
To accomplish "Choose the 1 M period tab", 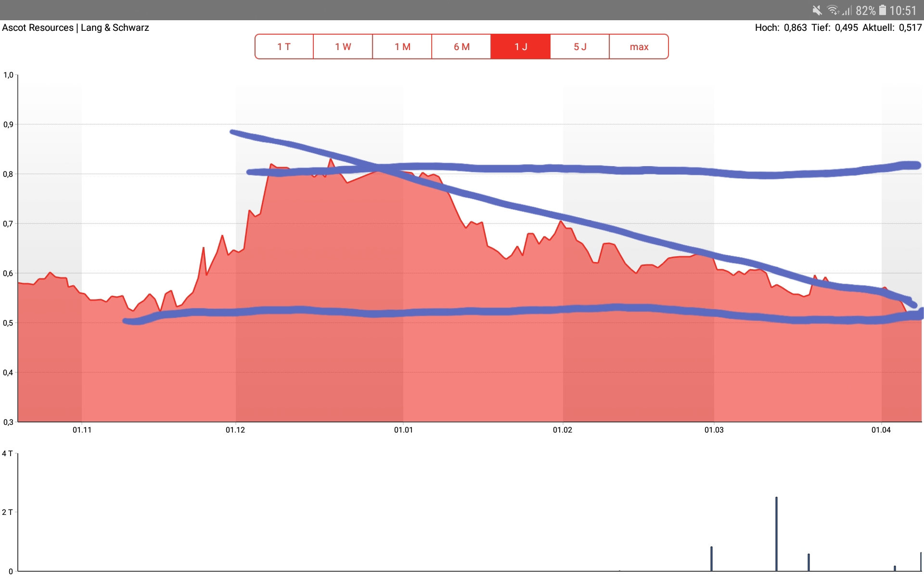I will [402, 47].
